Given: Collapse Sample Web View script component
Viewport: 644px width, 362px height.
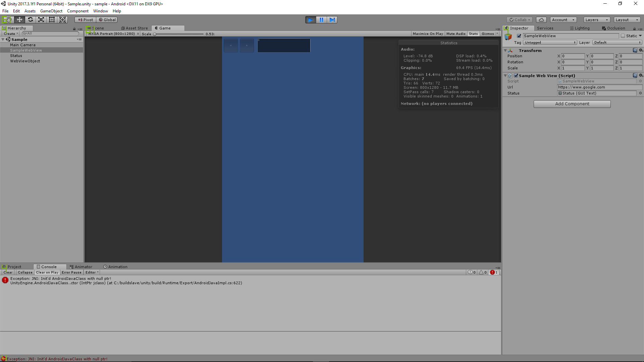Looking at the screenshot, I should point(505,76).
